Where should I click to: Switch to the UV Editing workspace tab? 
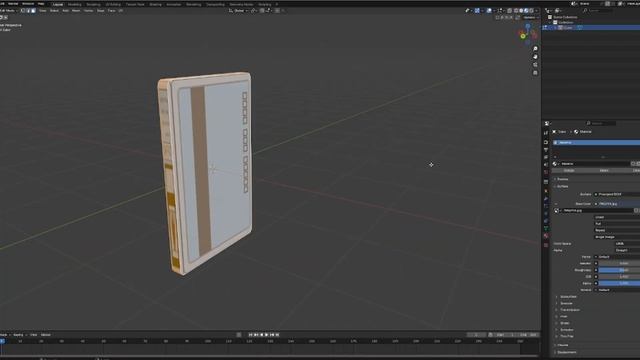113,4
